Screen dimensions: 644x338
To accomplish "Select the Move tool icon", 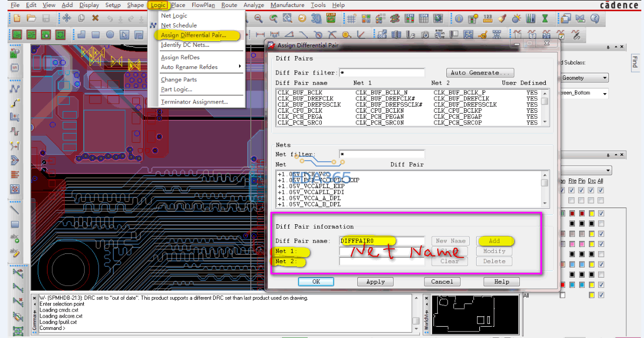I will point(66,18).
